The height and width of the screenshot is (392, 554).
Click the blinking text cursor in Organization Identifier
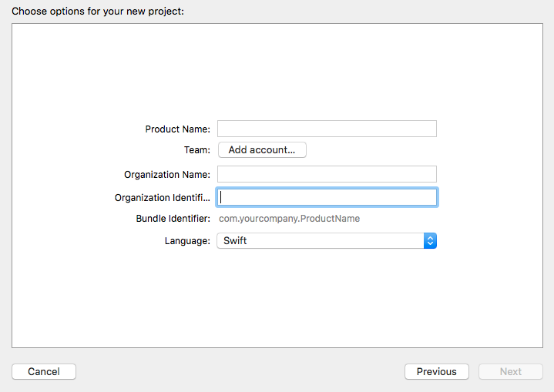(221, 197)
